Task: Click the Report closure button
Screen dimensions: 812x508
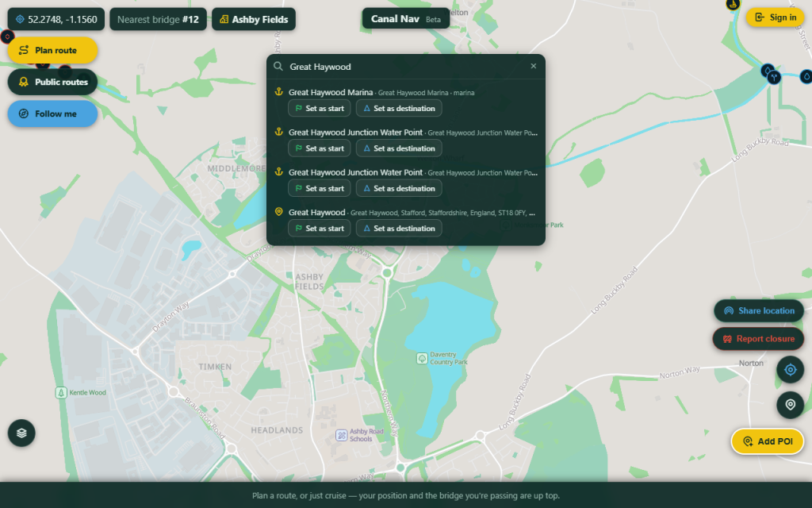Action: pyautogui.click(x=759, y=338)
